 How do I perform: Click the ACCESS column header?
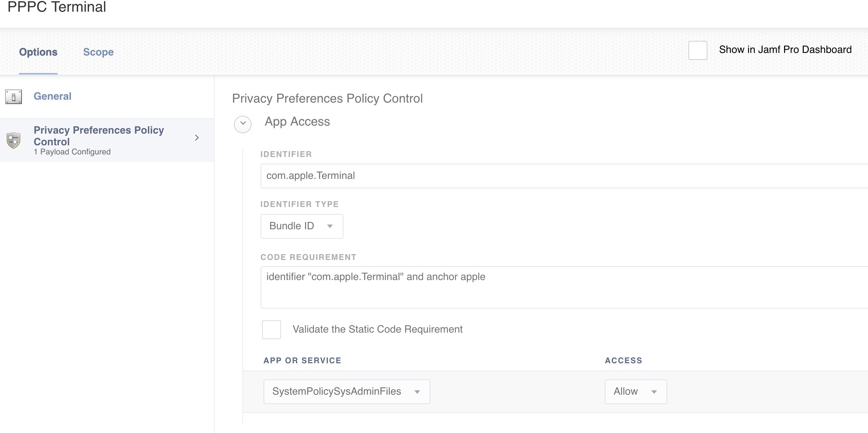[x=623, y=361]
